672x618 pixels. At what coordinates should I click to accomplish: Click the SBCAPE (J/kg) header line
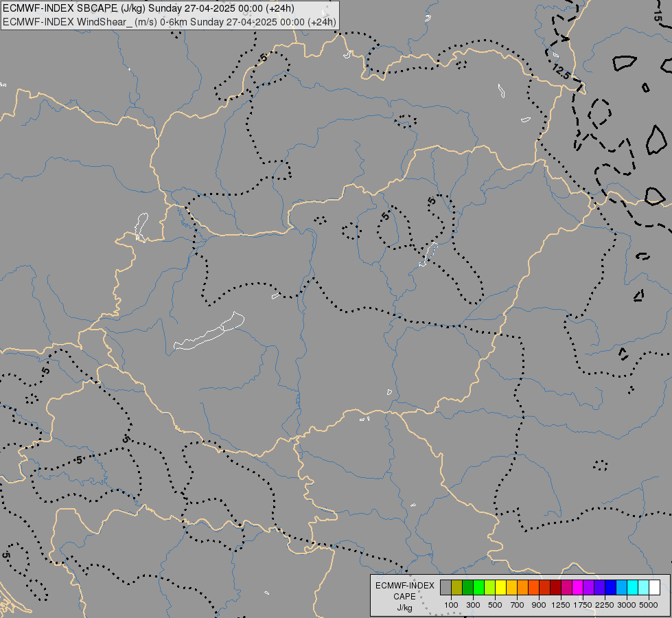pos(148,8)
